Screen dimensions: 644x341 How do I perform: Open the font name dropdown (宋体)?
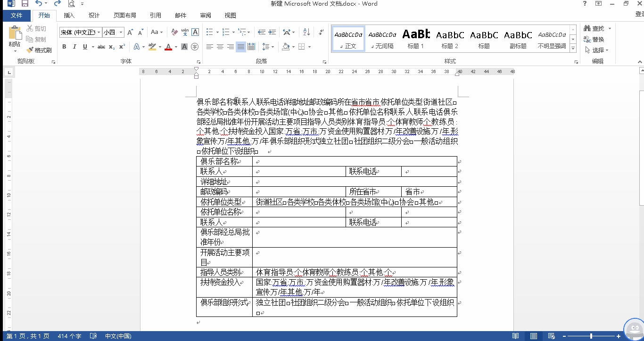[x=99, y=33]
